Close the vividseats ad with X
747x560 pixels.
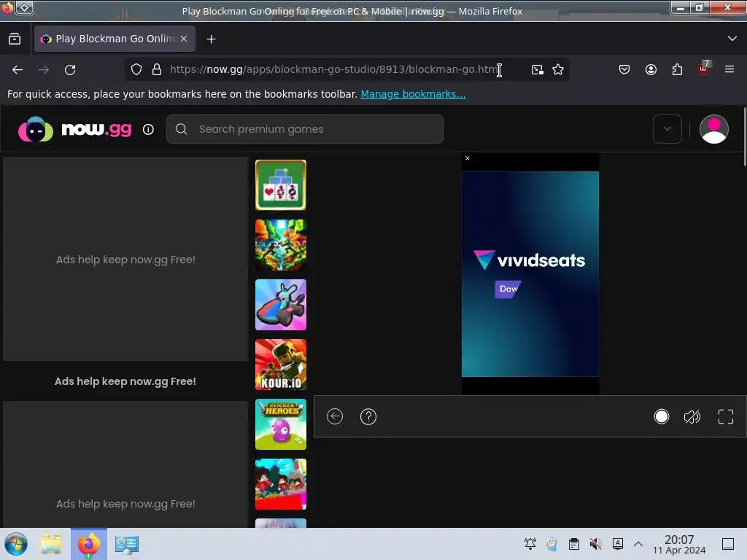[468, 158]
